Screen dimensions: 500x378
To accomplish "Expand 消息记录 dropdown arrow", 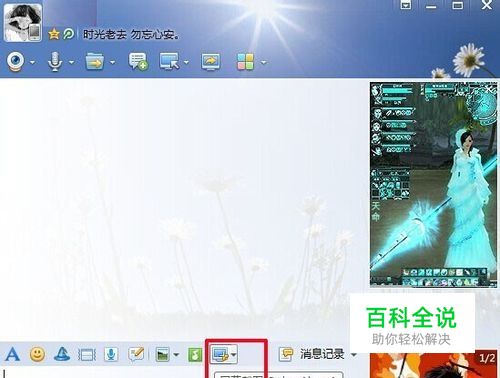I will 354,355.
